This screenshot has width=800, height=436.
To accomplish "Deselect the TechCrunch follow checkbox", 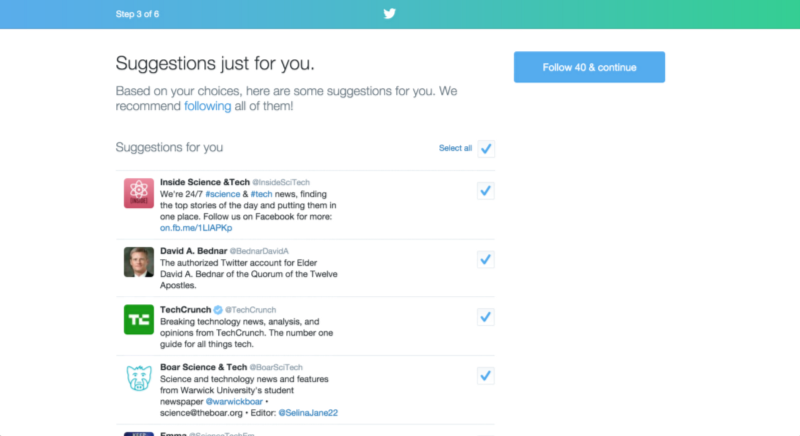I will click(x=486, y=317).
